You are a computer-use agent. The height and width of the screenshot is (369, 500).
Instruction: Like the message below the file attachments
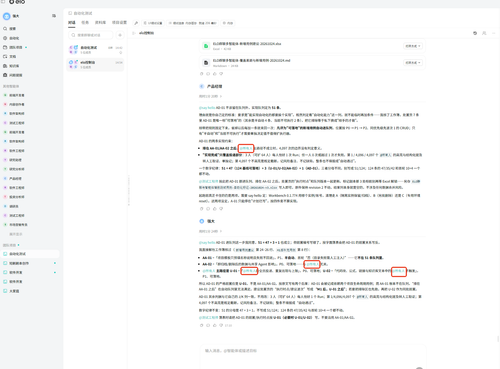pos(215,74)
